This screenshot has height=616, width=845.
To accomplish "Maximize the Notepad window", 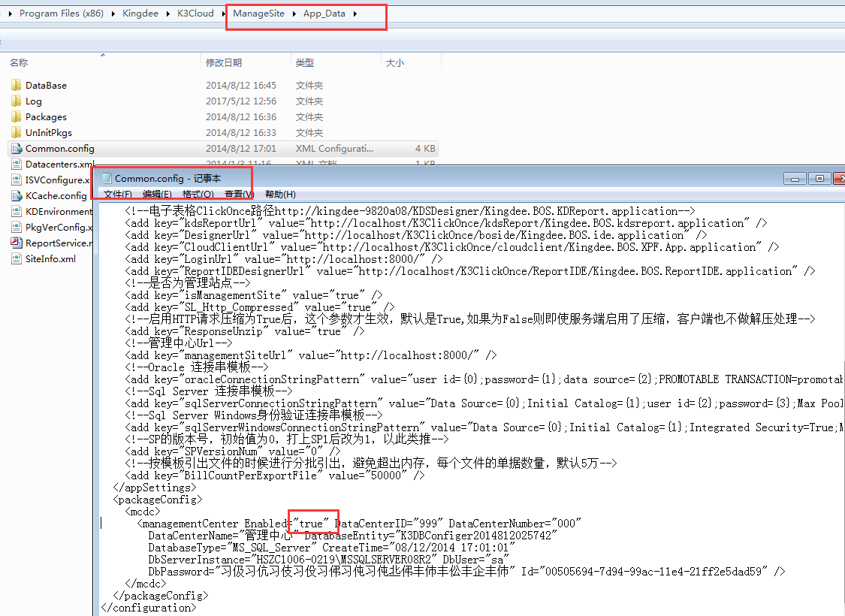I will tap(819, 178).
